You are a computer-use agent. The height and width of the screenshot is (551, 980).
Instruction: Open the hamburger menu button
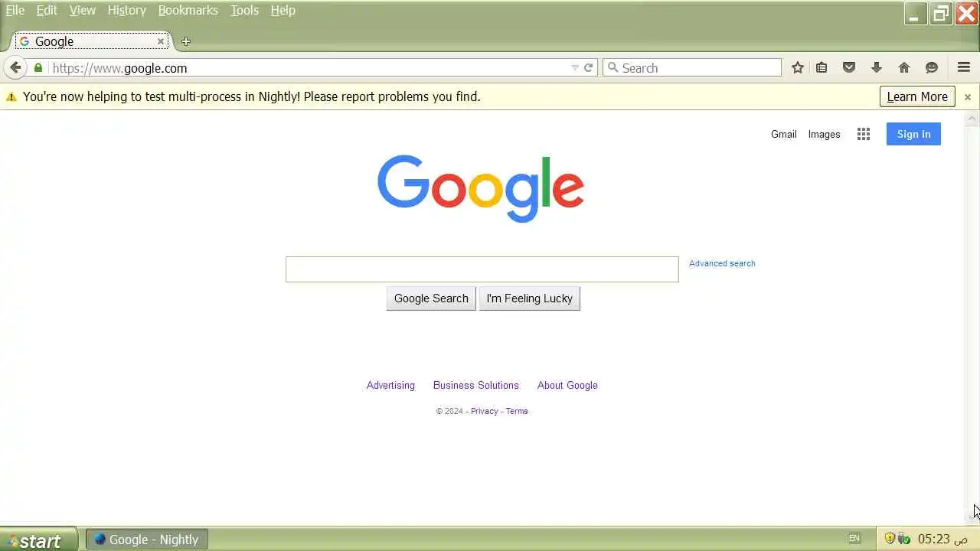pos(964,68)
